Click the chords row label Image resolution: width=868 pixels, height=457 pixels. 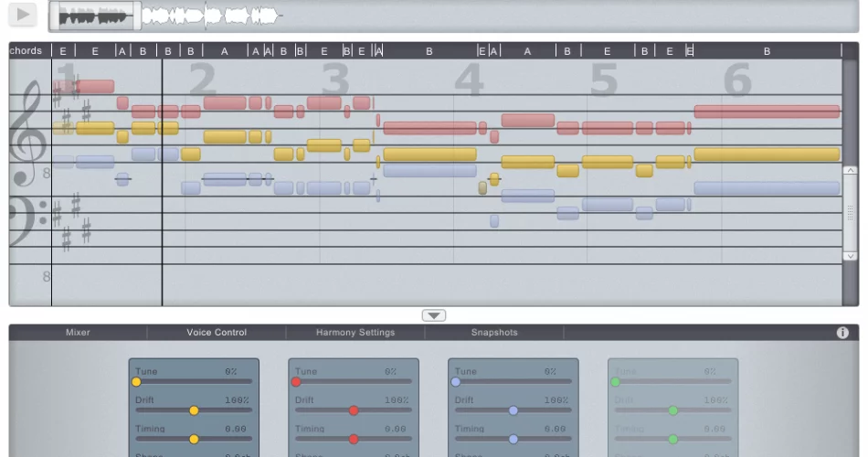[26, 51]
